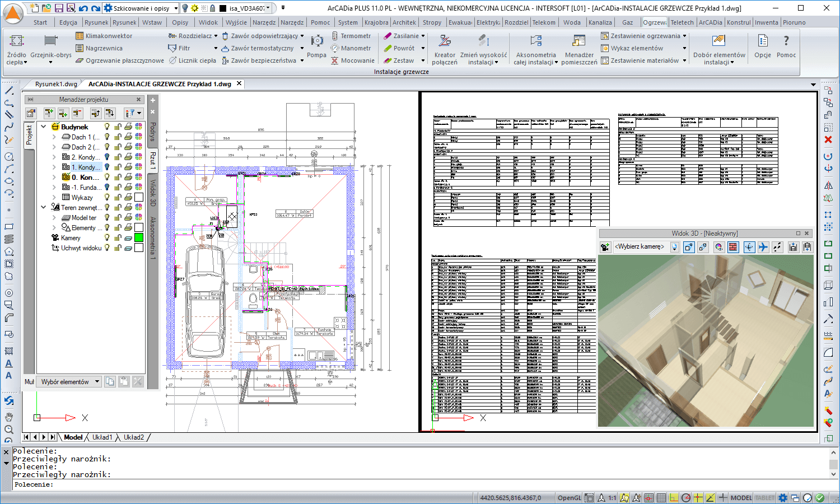
Task: Toggle lightbulb for Uchwyt widoku
Action: [108, 248]
